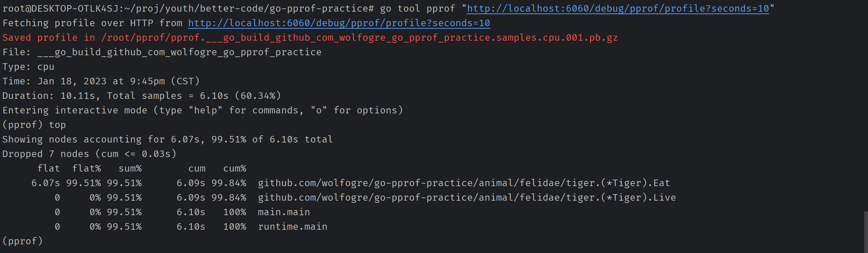Click the "Type: cpu" line
The height and width of the screenshot is (253, 868).
(x=28, y=67)
